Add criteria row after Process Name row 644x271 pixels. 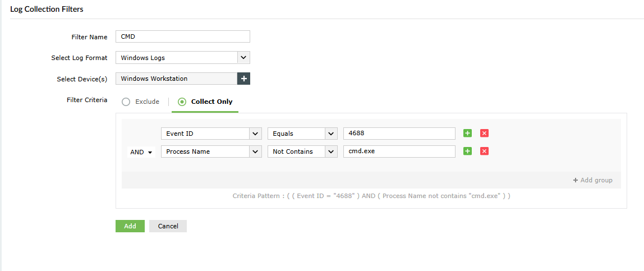pyautogui.click(x=467, y=151)
